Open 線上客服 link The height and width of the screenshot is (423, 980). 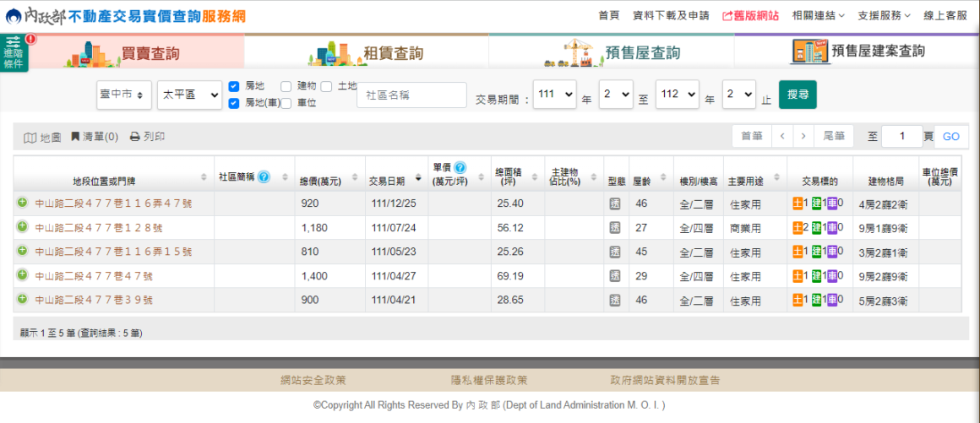pyautogui.click(x=945, y=16)
